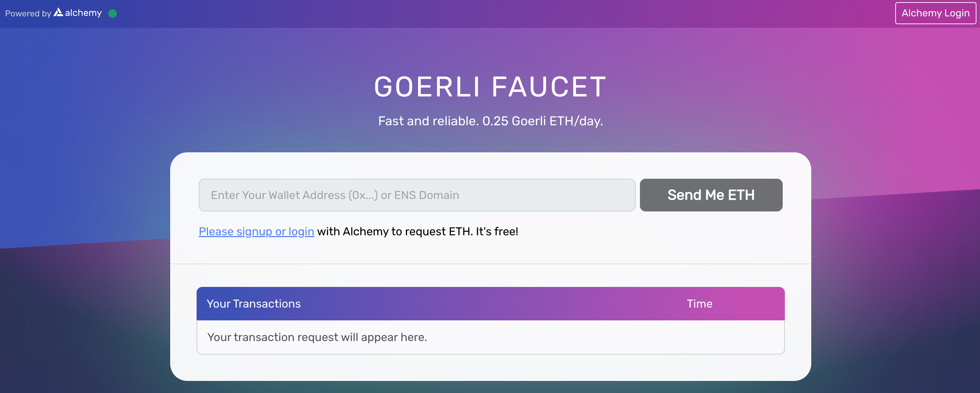Click the 'Powered by' label

(28, 14)
